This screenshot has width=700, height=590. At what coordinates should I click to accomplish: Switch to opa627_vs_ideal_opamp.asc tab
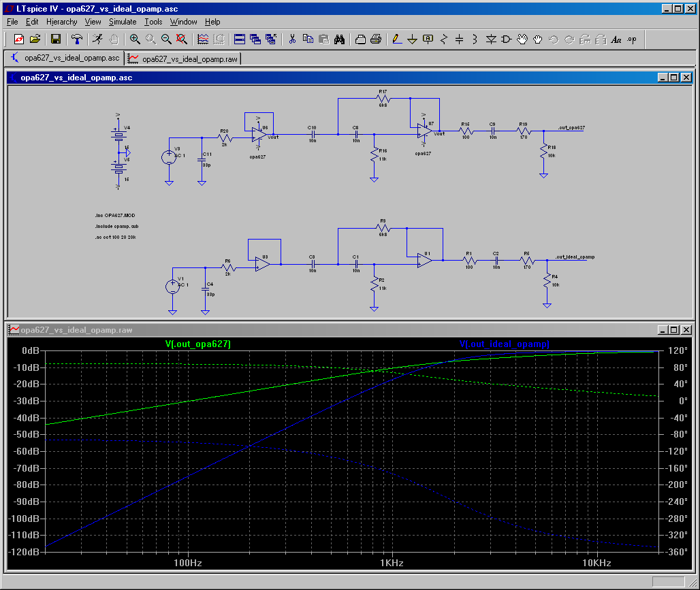tap(65, 58)
